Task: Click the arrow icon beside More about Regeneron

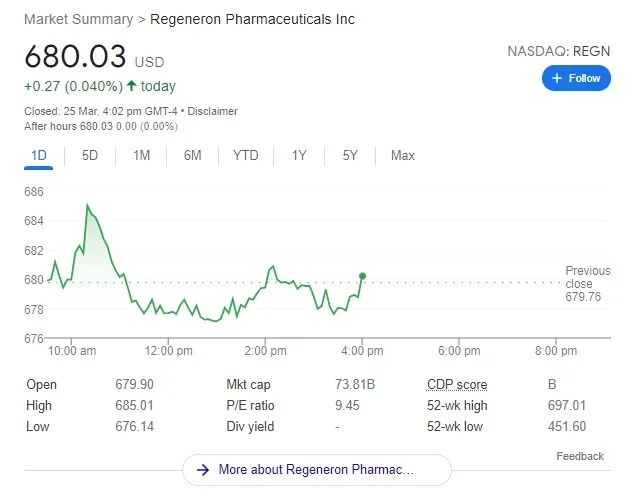Action: point(203,469)
